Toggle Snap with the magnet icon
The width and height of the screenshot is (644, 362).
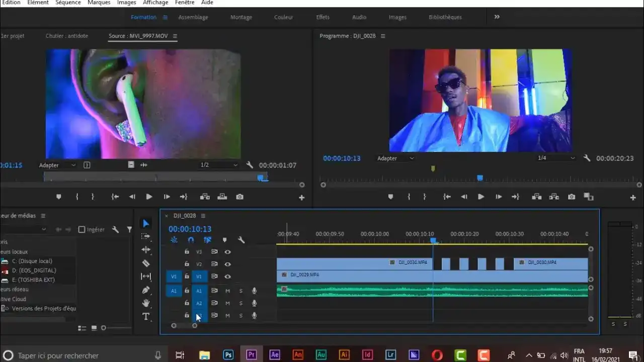(x=191, y=240)
